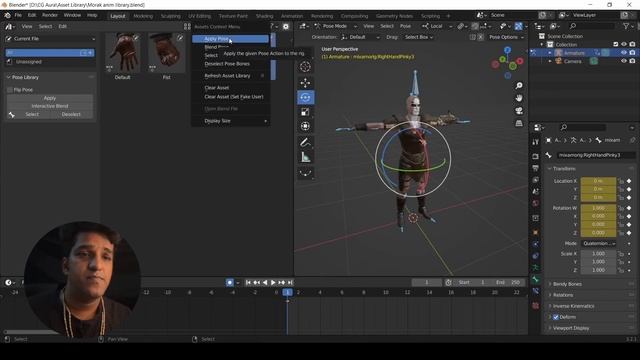Expand Armature tree item in outliner

(550, 53)
